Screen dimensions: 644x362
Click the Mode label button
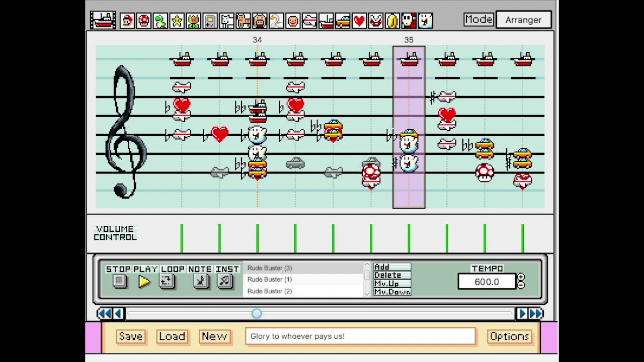[478, 20]
